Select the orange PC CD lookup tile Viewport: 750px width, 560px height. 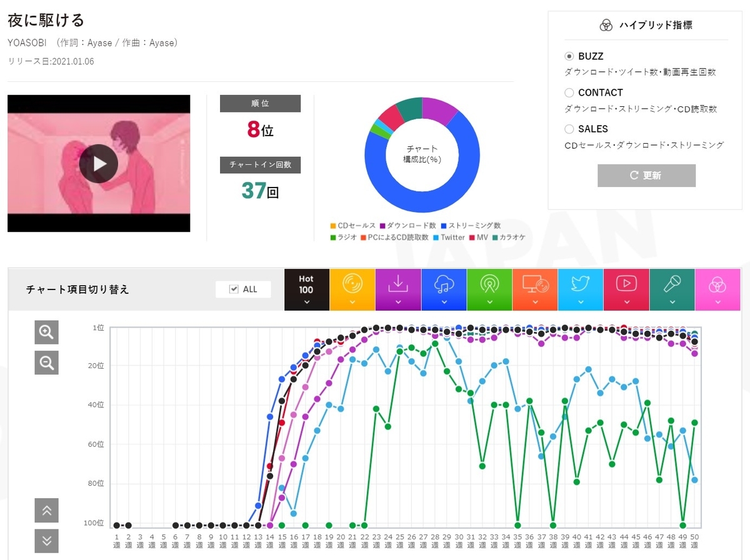point(535,290)
